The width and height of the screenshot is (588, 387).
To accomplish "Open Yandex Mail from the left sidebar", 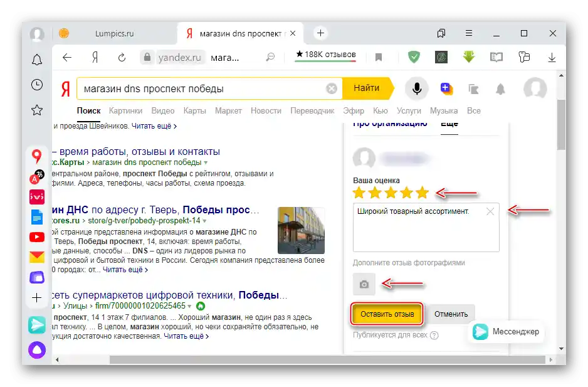I will tap(36, 257).
